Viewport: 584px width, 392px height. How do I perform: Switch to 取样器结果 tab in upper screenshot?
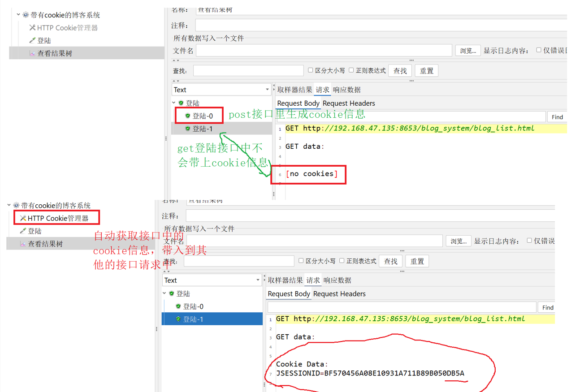294,90
